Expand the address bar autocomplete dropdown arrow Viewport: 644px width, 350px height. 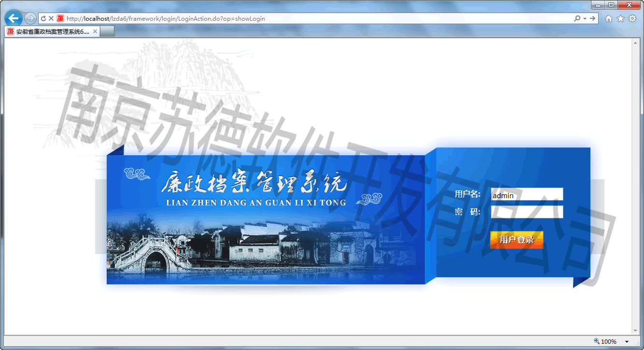coord(585,18)
